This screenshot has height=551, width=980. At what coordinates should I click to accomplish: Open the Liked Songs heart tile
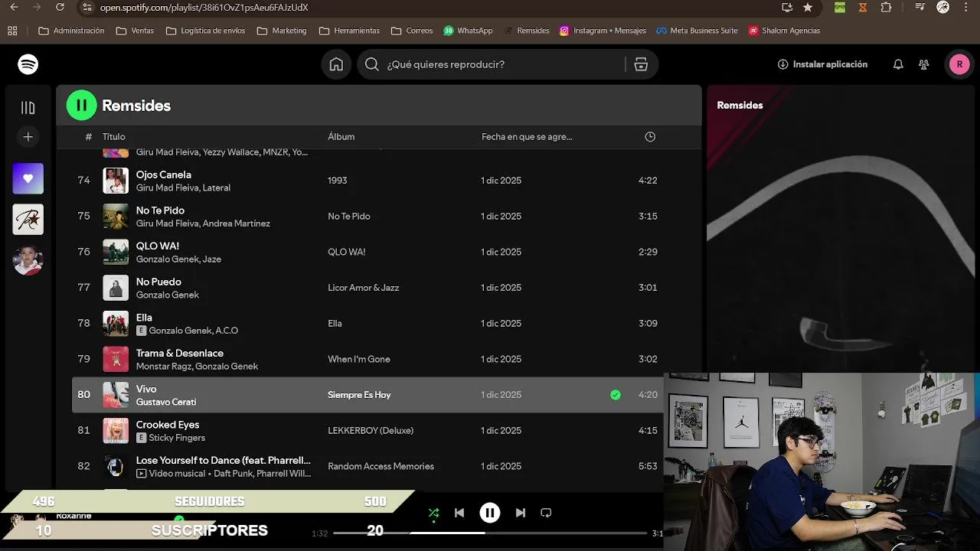tap(28, 178)
